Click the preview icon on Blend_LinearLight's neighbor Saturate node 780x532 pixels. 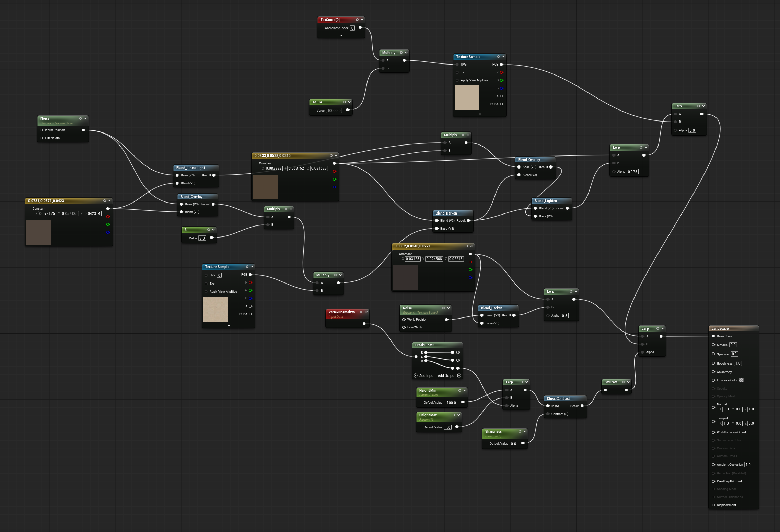click(x=624, y=382)
